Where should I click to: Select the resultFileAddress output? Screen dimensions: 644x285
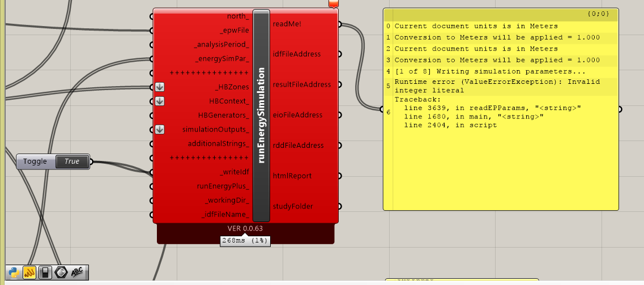coord(301,84)
